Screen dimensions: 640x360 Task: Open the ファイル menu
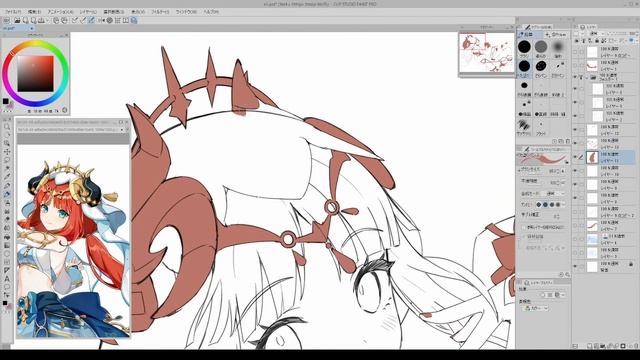point(13,12)
